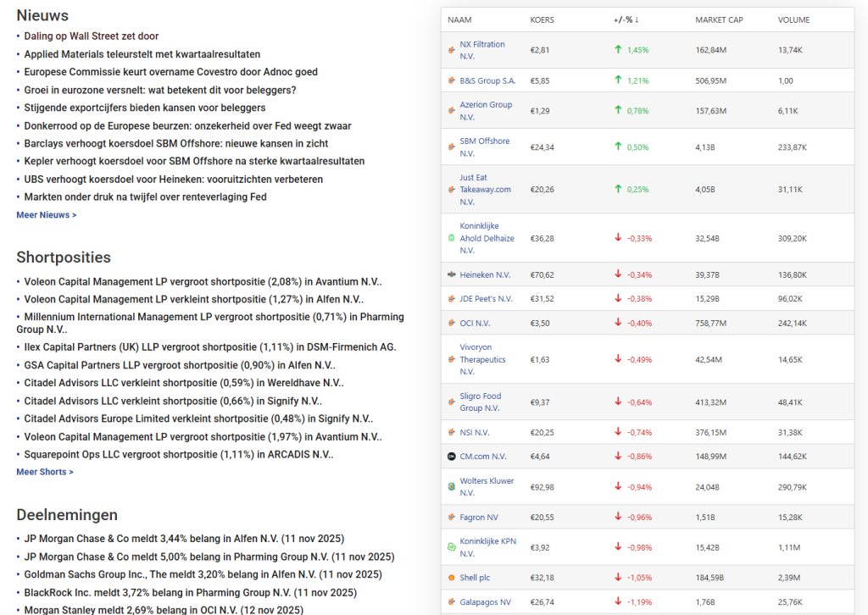This screenshot has height=615, width=868.
Task: Open the SBM Offshore N.V. stock page
Action: [x=484, y=147]
